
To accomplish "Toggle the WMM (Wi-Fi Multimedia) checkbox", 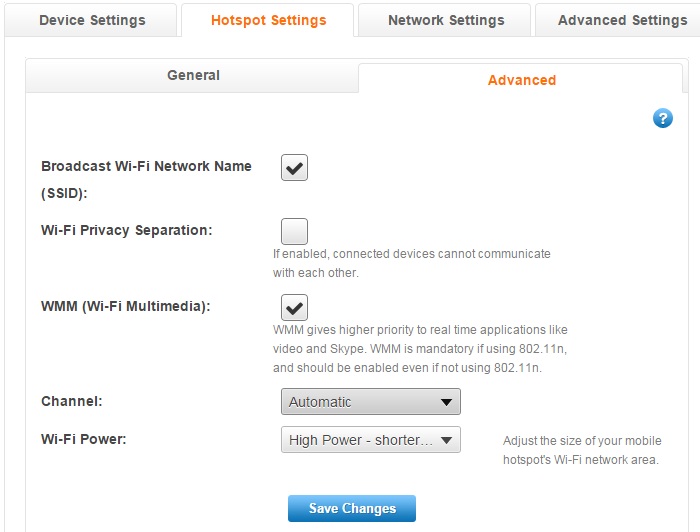I will click(x=294, y=307).
